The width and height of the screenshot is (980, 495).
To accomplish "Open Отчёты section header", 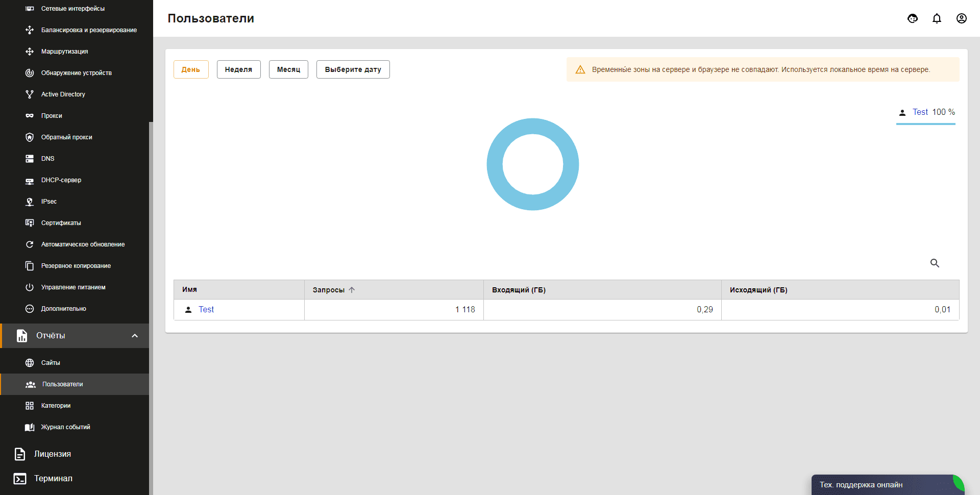I will click(75, 336).
